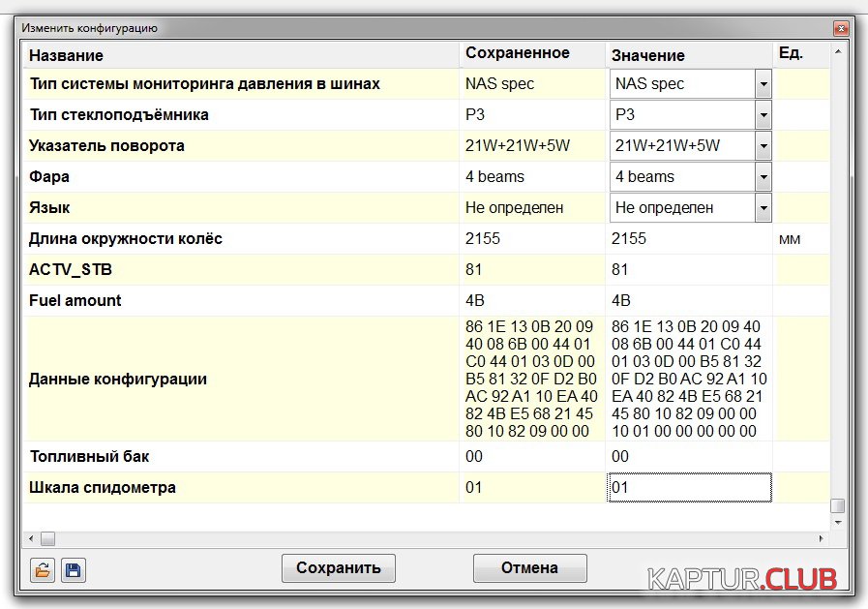This screenshot has width=868, height=609.
Task: Click the Шкала спидометра value input field
Action: (x=688, y=488)
